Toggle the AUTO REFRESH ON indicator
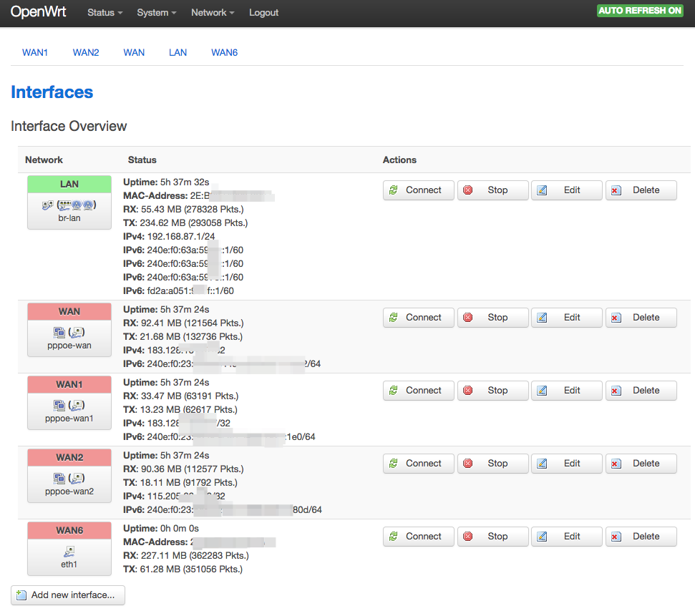Screen dimensions: 695x616 pos(640,11)
